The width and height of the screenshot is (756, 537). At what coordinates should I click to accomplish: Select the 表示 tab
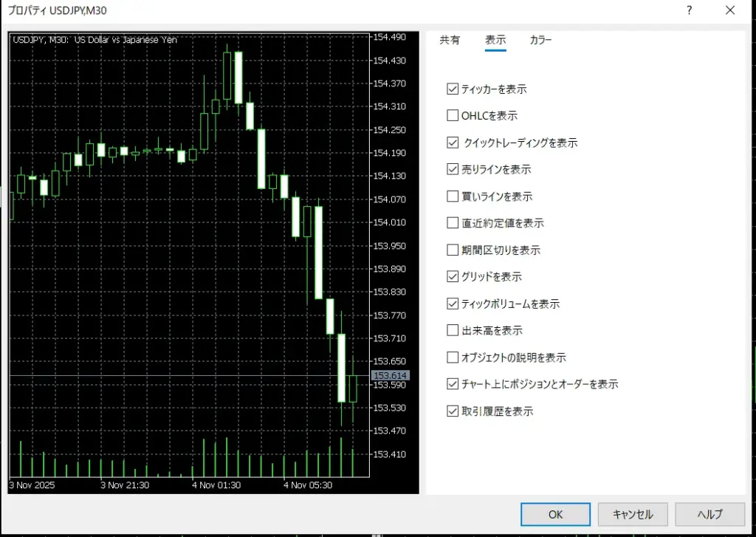(495, 41)
